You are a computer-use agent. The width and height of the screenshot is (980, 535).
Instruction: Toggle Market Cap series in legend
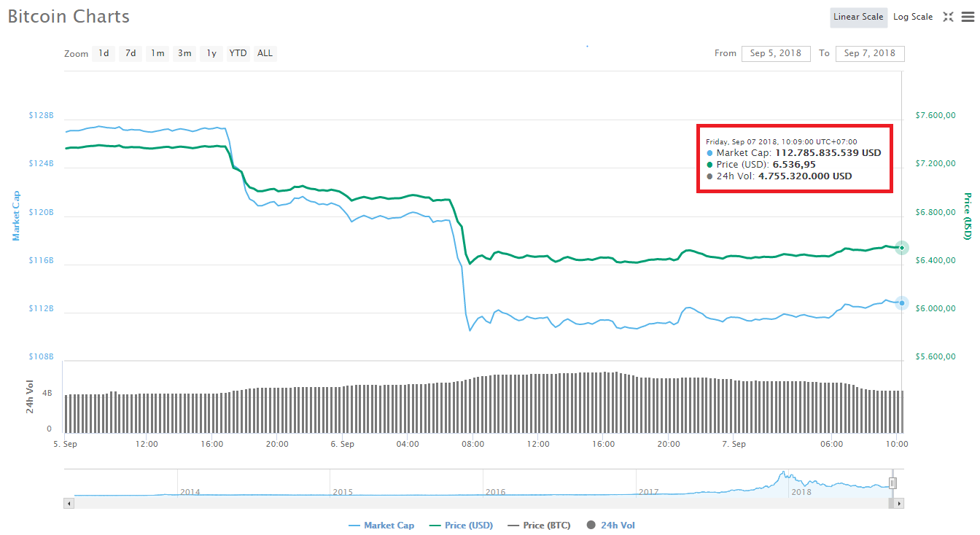[381, 525]
